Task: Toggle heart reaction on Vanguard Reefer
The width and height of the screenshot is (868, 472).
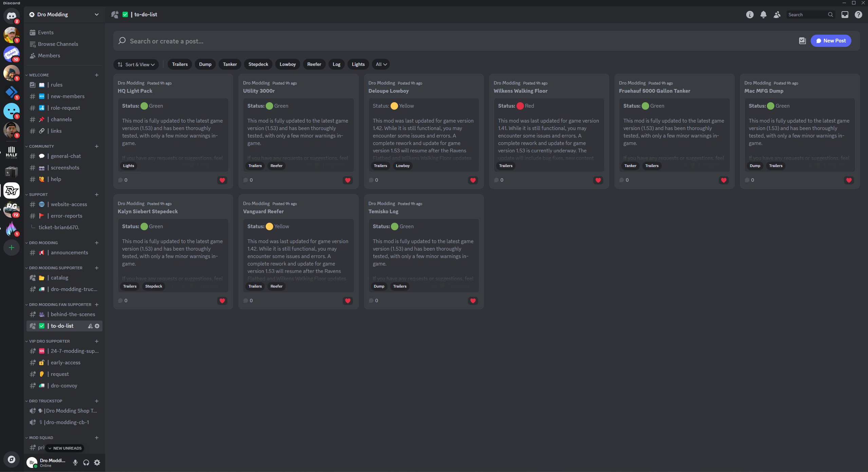Action: (x=348, y=301)
